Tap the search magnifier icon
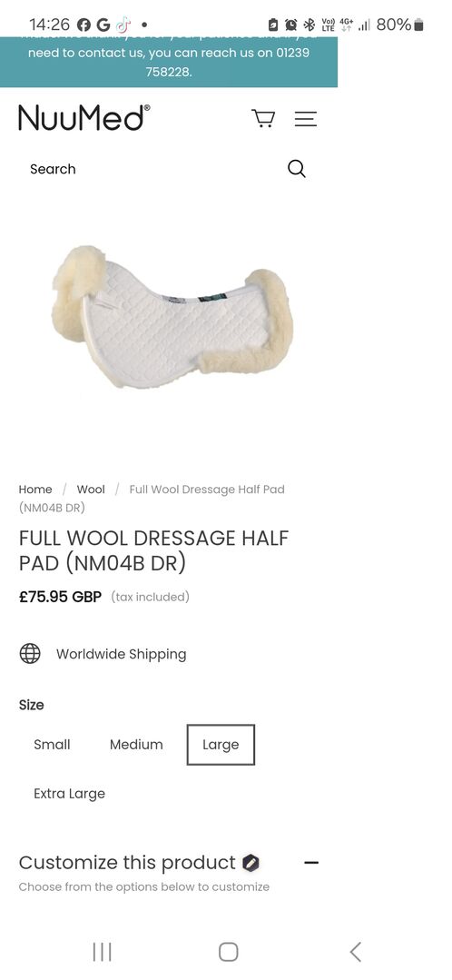This screenshot has width=452, height=980. coord(297,169)
